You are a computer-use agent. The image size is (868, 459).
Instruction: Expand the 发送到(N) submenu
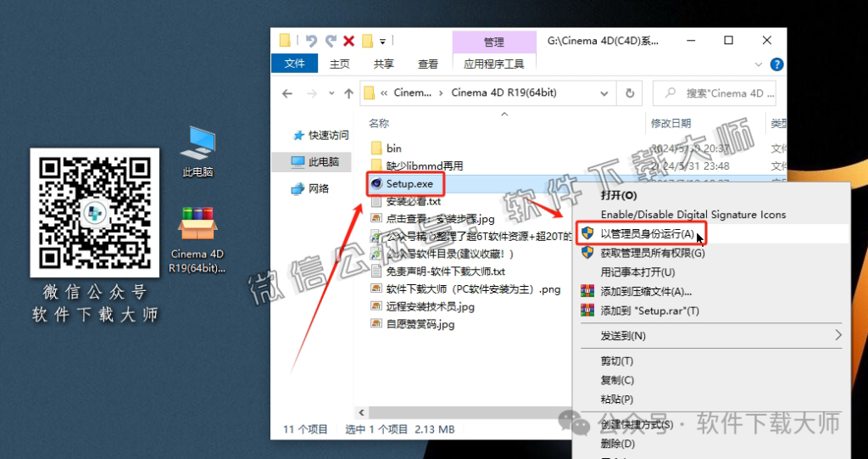pyautogui.click(x=711, y=335)
